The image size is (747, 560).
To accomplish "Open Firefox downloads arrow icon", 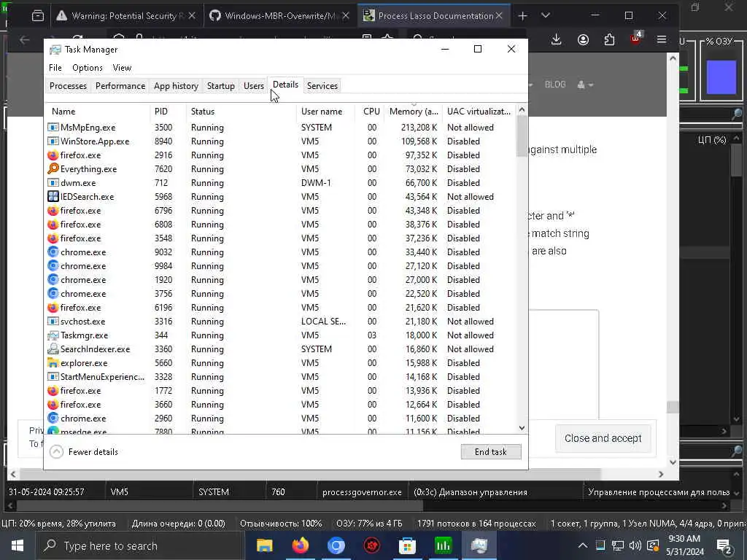I will tap(556, 39).
